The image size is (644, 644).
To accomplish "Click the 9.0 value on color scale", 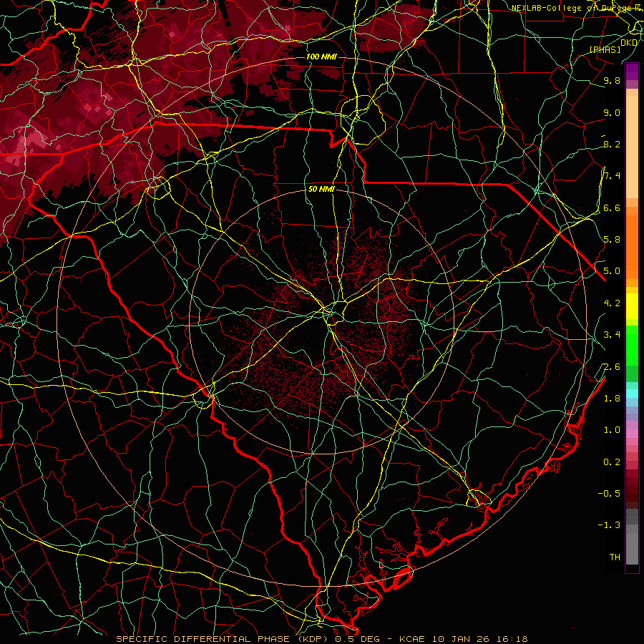I will [x=612, y=112].
